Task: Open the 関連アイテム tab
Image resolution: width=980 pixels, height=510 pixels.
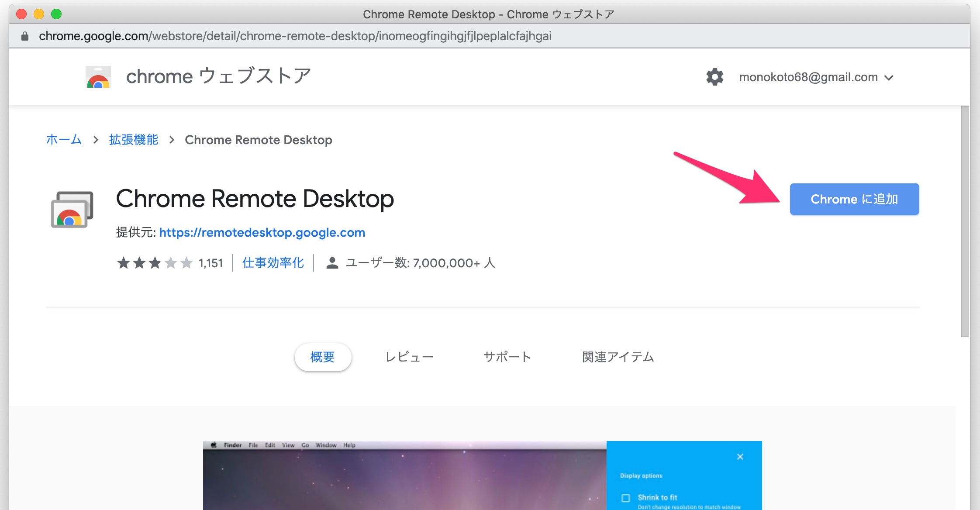Action: (x=618, y=357)
